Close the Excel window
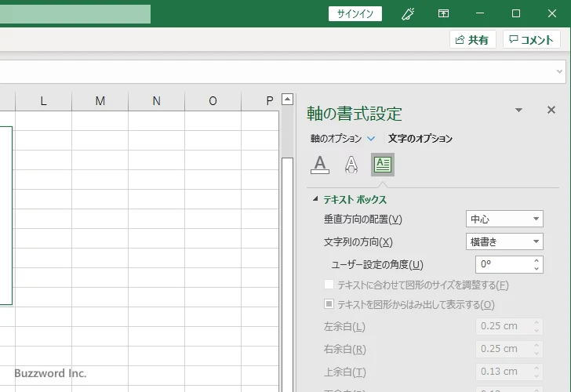Screen dimensions: 571x392 pos(552,14)
